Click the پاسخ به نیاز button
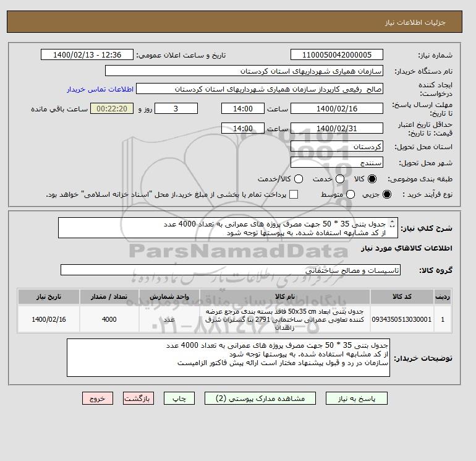476x461 pixels. click(357, 399)
